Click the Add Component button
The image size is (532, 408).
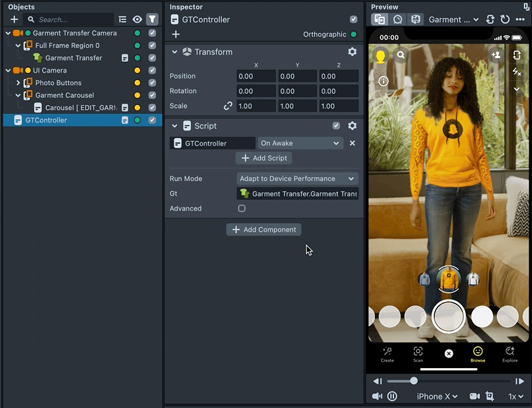point(264,230)
